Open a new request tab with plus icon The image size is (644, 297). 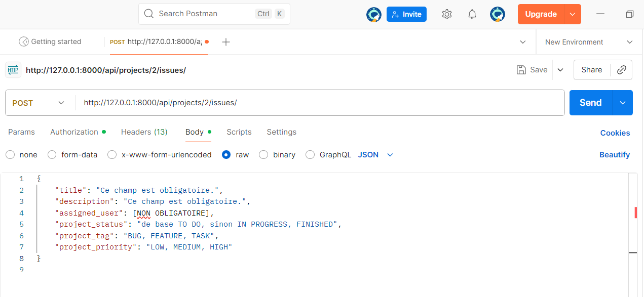tap(225, 42)
